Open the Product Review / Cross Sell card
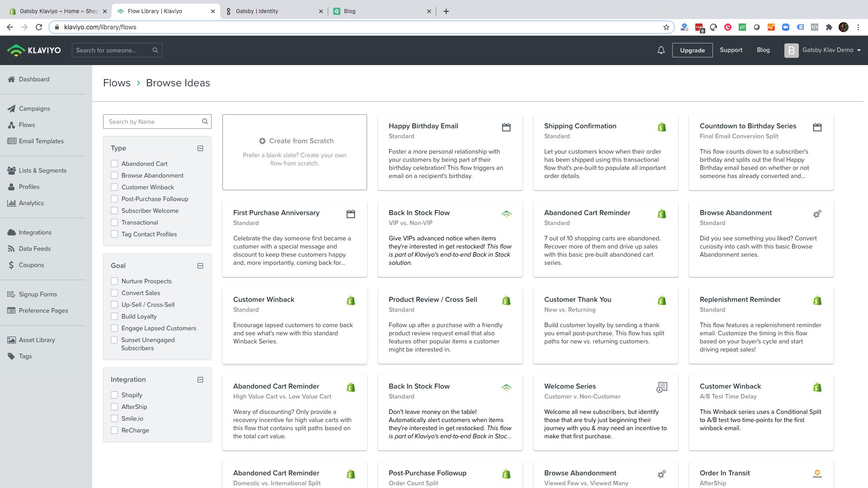This screenshot has width=868, height=488. tap(450, 326)
